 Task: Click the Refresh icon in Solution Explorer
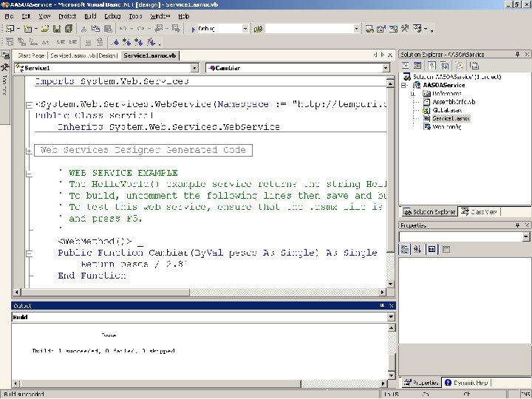432,66
